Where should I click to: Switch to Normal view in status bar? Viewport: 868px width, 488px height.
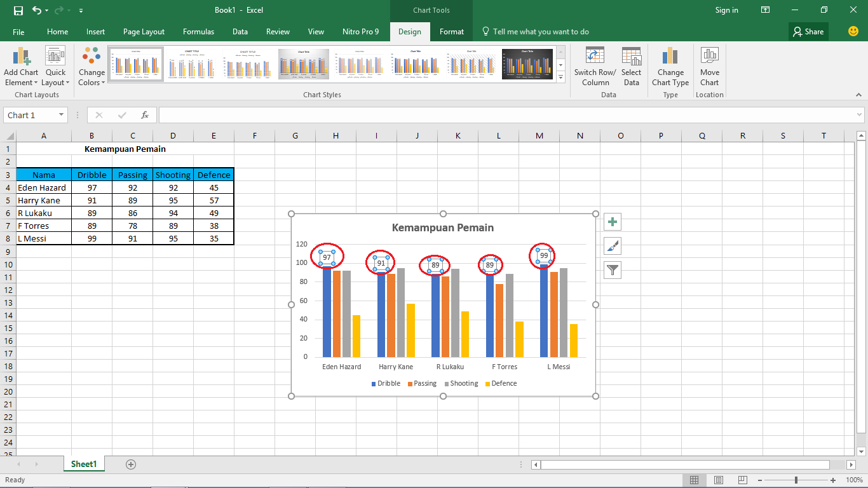695,480
